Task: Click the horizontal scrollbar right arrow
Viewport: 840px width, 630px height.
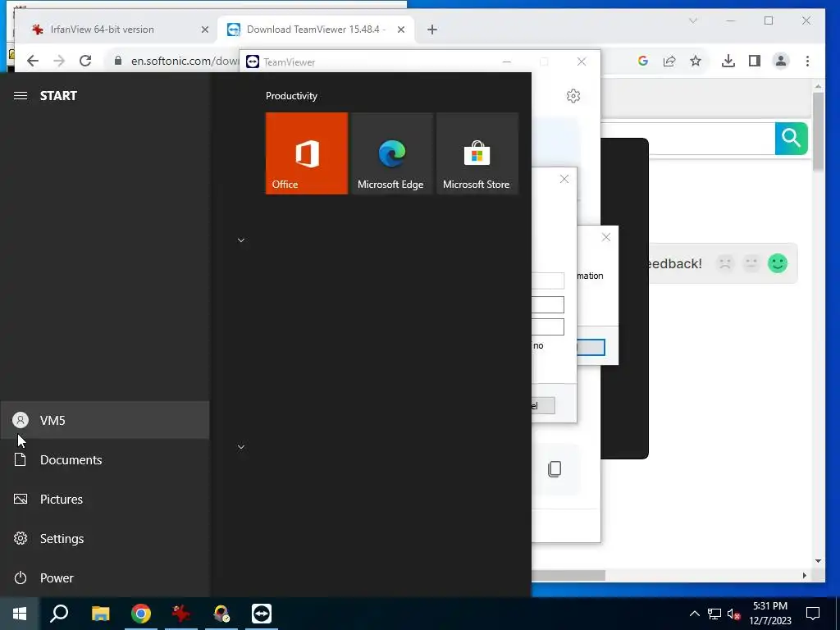Action: click(x=804, y=575)
